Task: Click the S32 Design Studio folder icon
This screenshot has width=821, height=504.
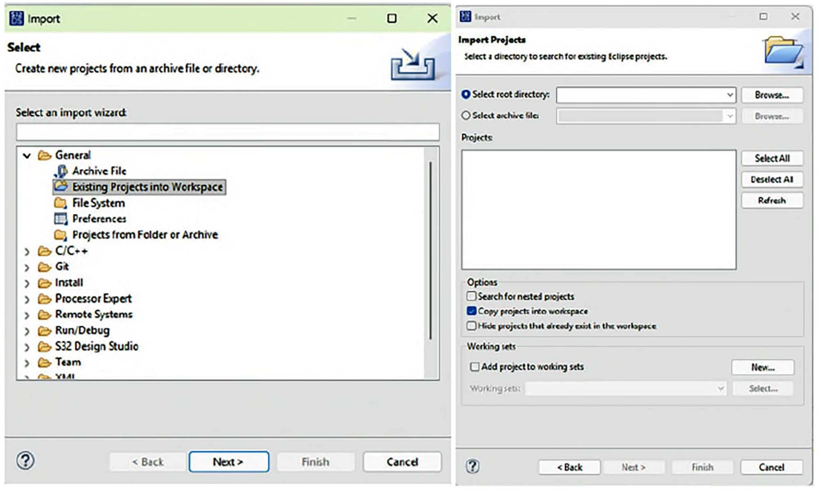Action: (x=44, y=346)
